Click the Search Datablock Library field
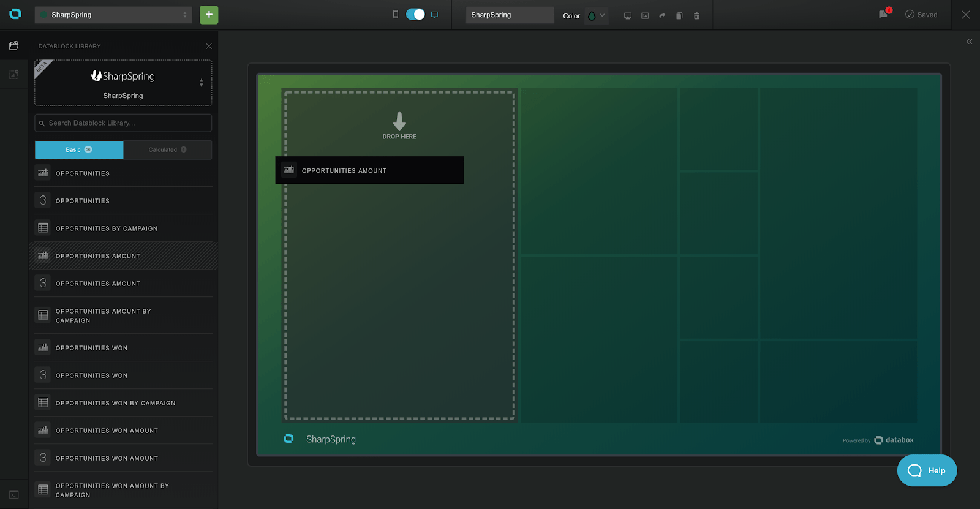The width and height of the screenshot is (980, 509). (123, 123)
